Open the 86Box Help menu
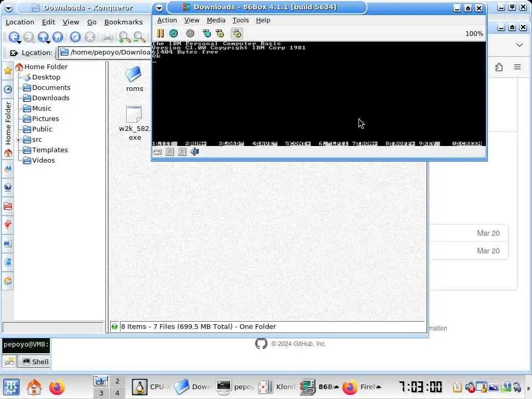 [x=263, y=20]
